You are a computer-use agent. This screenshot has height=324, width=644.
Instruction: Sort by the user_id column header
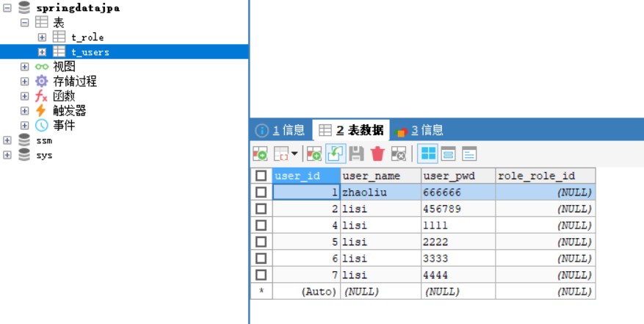[x=306, y=176]
